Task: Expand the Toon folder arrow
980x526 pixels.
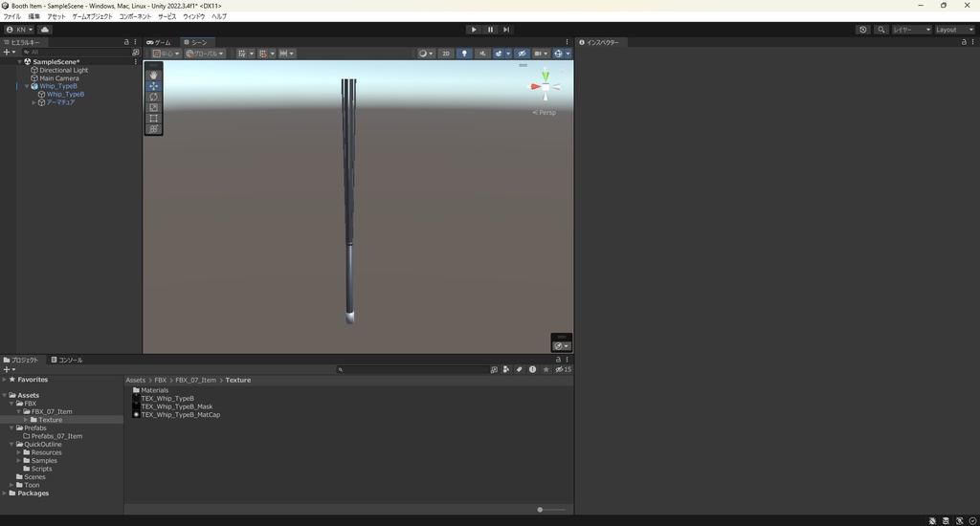Action: tap(11, 485)
